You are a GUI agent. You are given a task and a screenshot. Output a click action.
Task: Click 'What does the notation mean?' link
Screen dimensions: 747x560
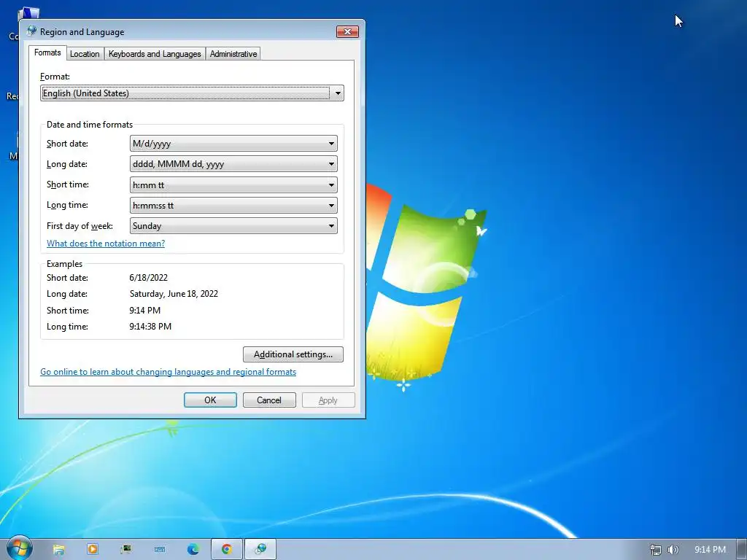point(106,244)
